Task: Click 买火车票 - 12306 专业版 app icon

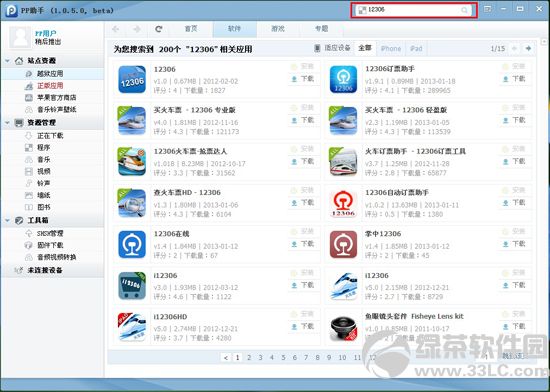Action: coord(132,121)
